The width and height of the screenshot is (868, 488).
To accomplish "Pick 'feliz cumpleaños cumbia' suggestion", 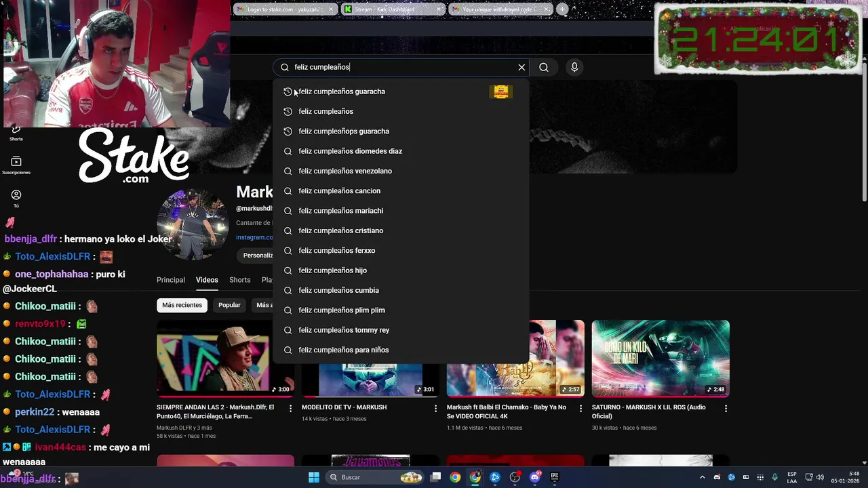I will pyautogui.click(x=401, y=290).
